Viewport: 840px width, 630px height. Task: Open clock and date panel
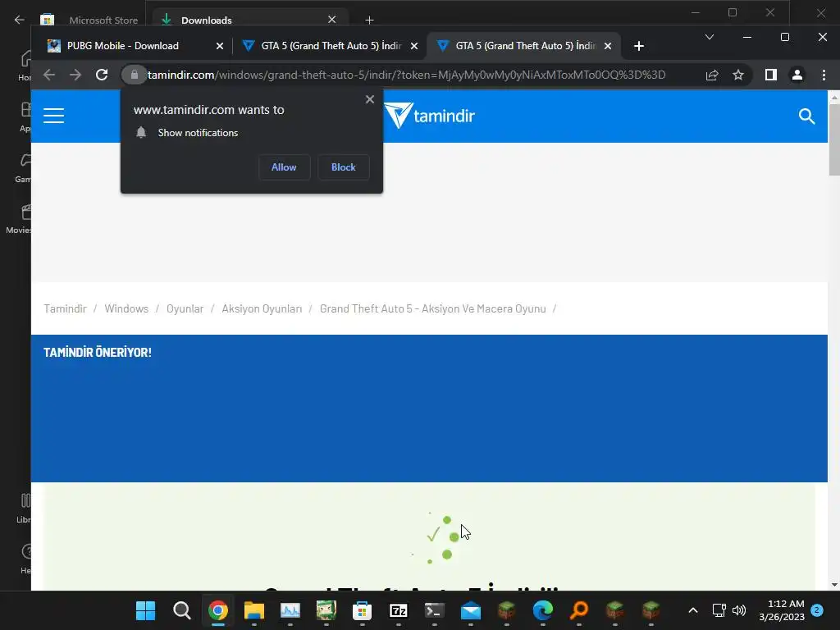coord(782,610)
